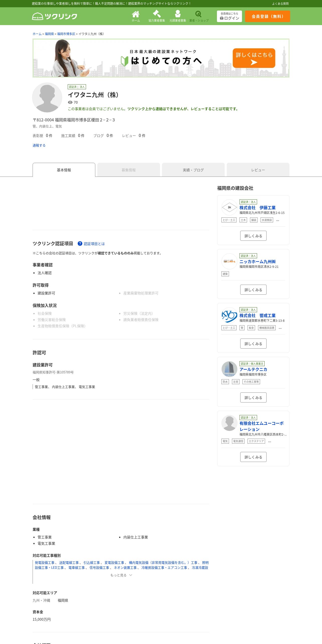
Task: Open 有限会社エムユーコーポレーション link
Action: [x=262, y=426]
